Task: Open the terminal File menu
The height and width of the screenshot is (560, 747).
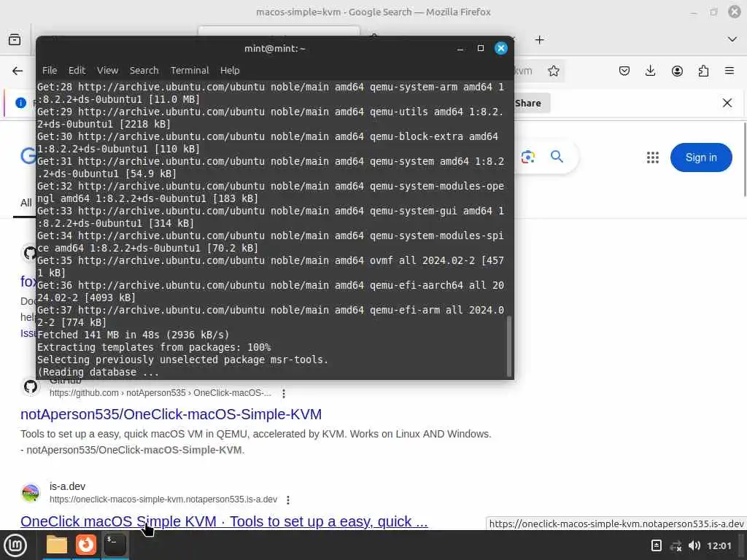Action: (x=50, y=71)
